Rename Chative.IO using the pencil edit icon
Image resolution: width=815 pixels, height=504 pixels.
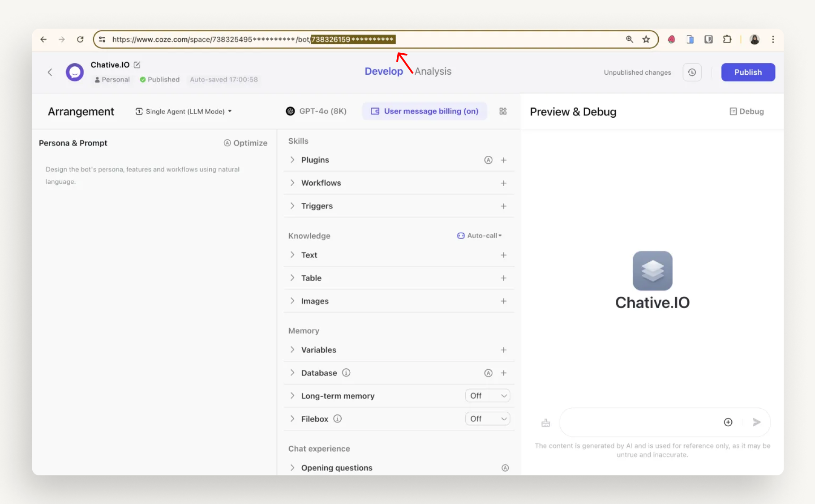coord(136,64)
